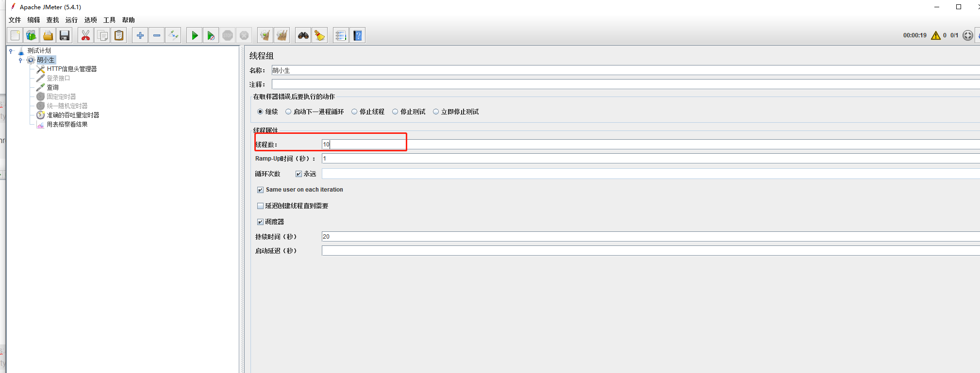
Task: Select the 查询 sampler in the tree
Action: pos(52,87)
